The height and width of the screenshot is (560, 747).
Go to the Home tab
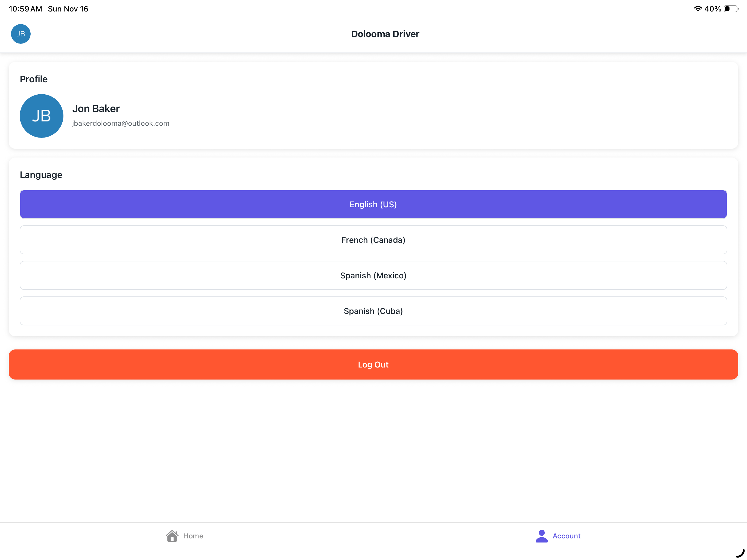point(185,536)
